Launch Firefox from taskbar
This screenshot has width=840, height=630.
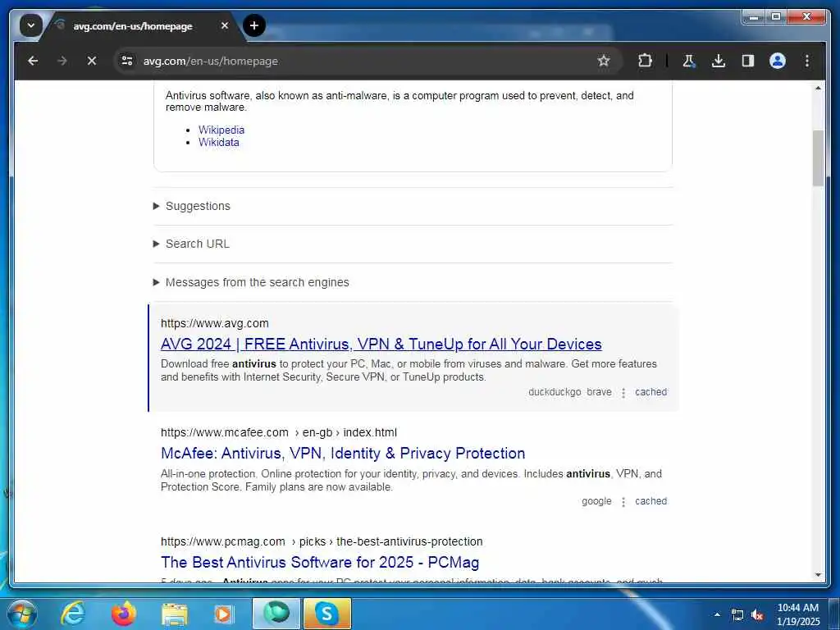124,614
